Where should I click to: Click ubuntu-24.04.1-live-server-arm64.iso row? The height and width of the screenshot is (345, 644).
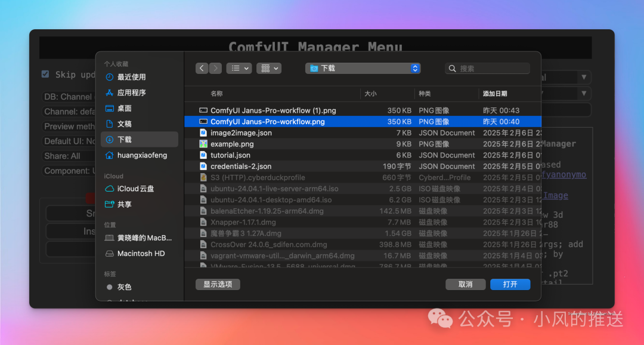[363, 189]
